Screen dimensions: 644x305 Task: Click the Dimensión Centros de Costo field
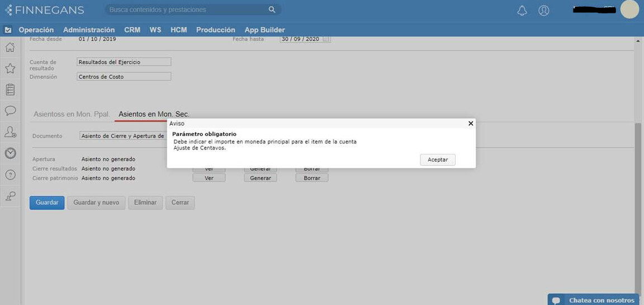(x=124, y=77)
